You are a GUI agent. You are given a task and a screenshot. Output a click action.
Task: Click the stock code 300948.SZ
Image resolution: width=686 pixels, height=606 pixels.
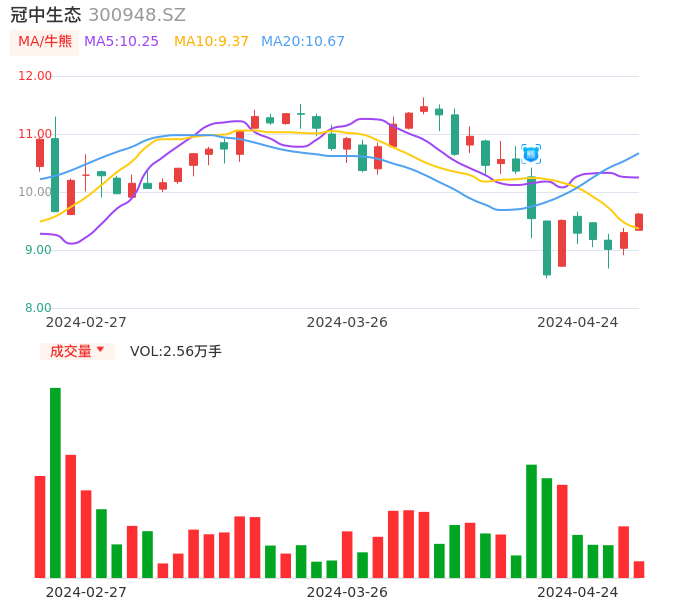[137, 15]
